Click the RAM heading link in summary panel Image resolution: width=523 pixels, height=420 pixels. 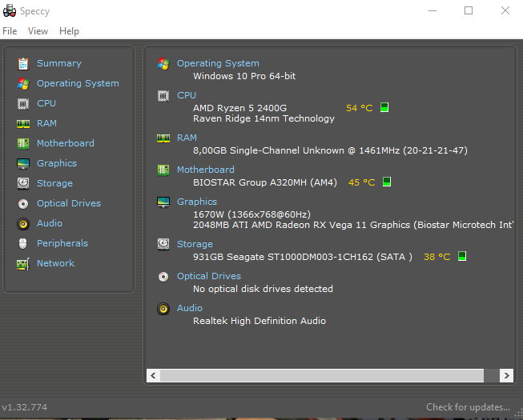coord(187,138)
